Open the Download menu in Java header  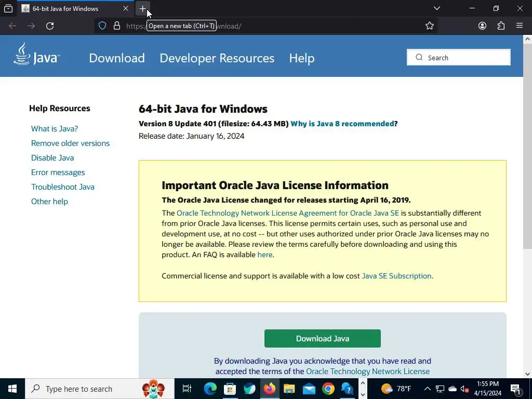[x=117, y=58]
